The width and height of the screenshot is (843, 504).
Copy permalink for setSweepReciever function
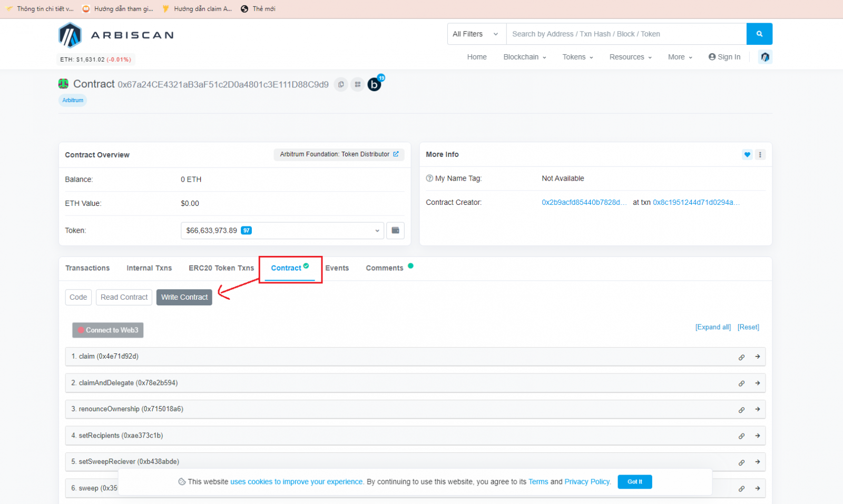741,462
